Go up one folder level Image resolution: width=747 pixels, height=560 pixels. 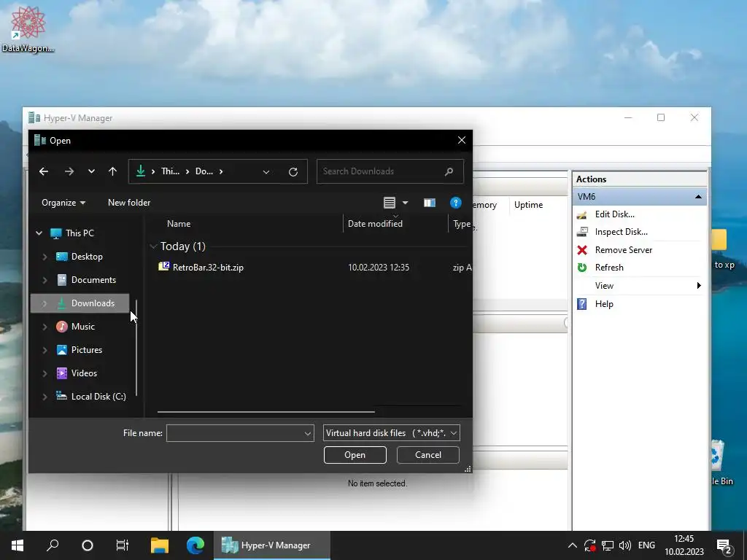click(112, 171)
